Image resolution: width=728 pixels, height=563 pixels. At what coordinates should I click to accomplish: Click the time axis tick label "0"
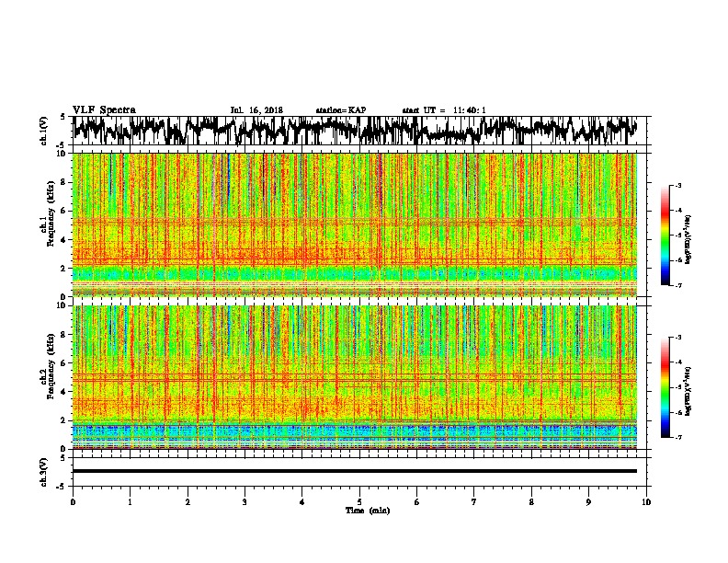point(73,502)
